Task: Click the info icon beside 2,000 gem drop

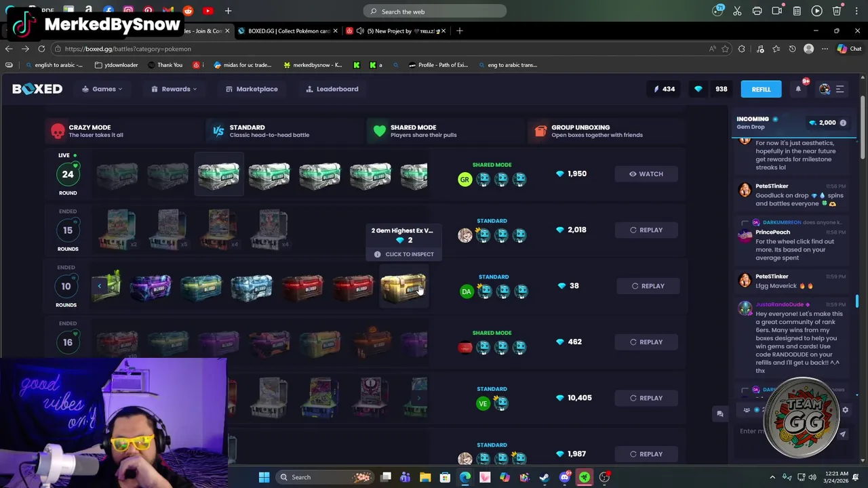Action: coord(843,123)
